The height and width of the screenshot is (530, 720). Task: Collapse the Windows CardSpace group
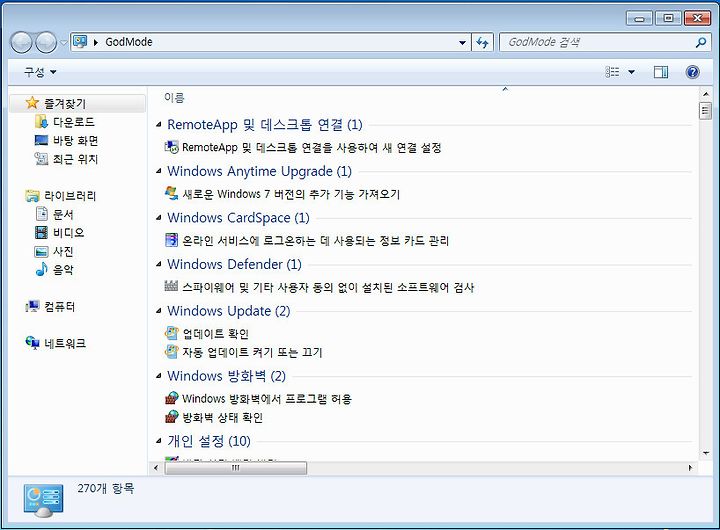(159, 218)
